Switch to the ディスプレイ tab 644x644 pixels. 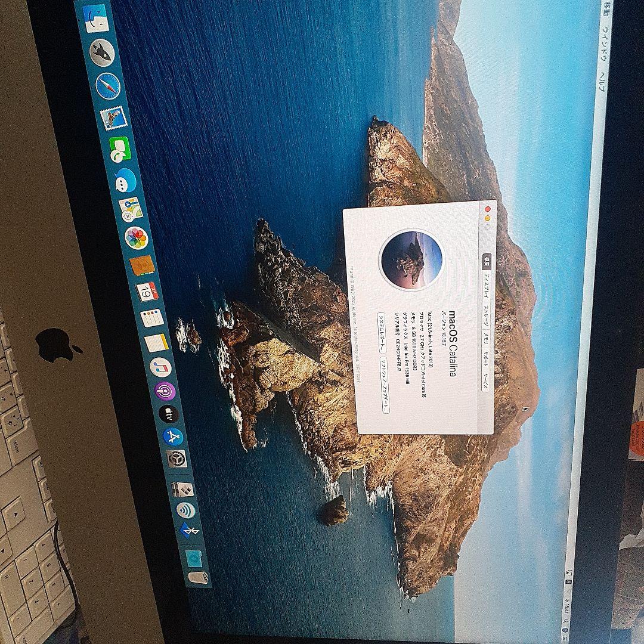tap(487, 284)
